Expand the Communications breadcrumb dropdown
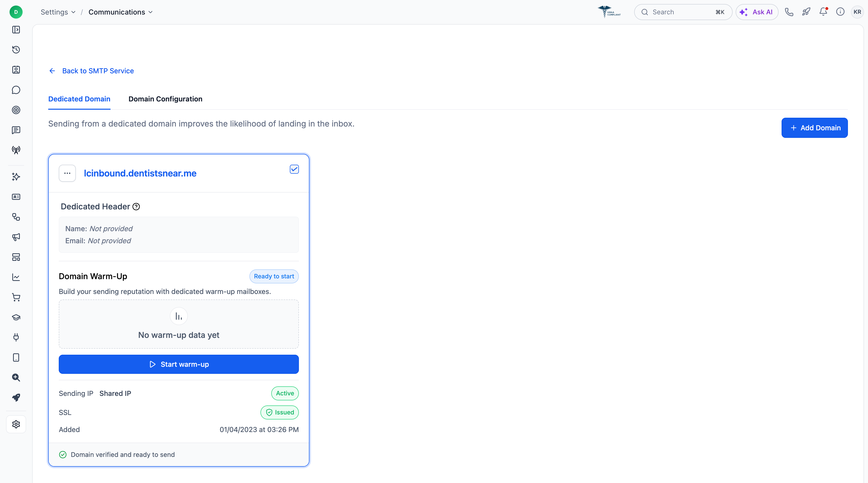Viewport: 868px width, 483px height. [x=120, y=12]
